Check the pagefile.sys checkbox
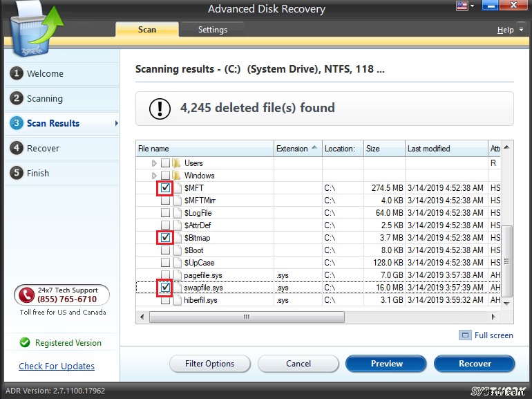 click(x=165, y=275)
